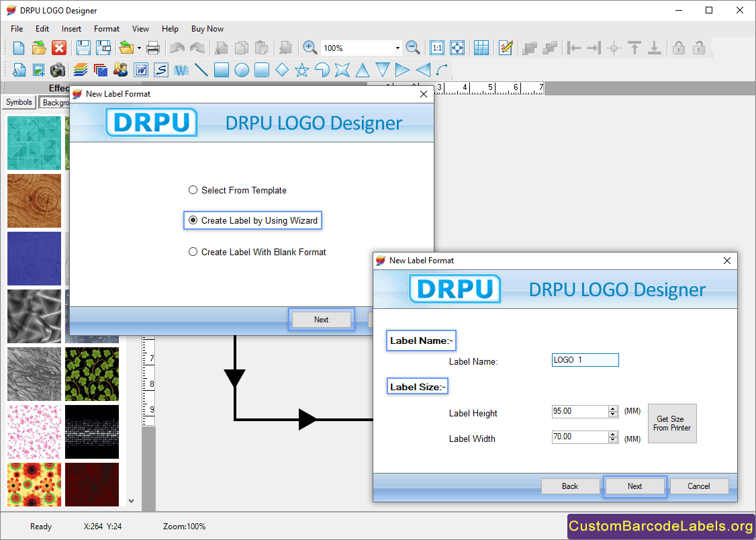Expand the export folder dropdown arrow
This screenshot has height=540, width=756.
pyautogui.click(x=139, y=48)
